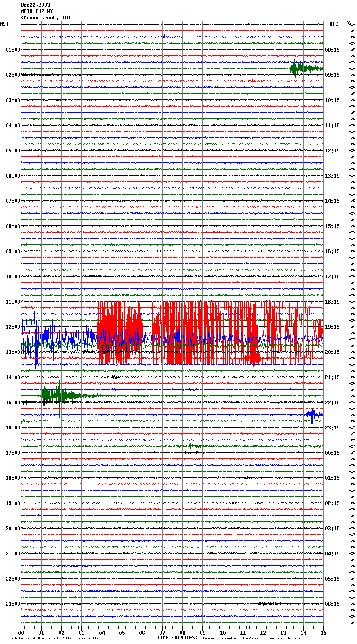Click the 09:15 UTC row label

pos(332,75)
